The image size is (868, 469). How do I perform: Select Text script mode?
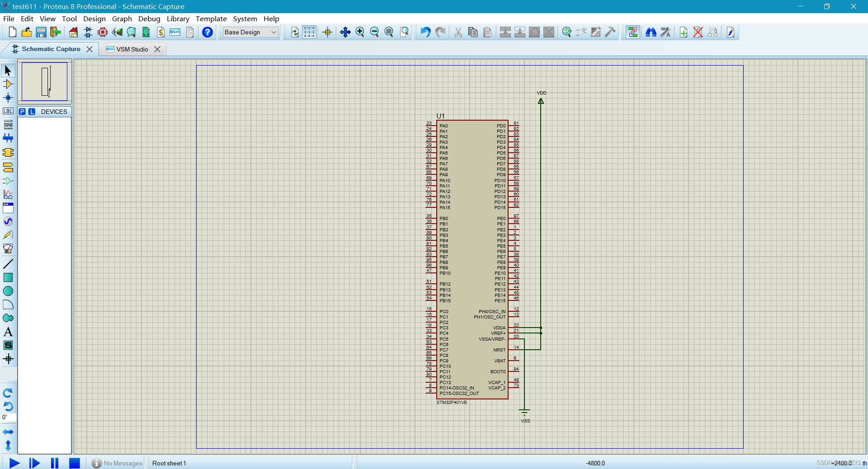pyautogui.click(x=8, y=125)
